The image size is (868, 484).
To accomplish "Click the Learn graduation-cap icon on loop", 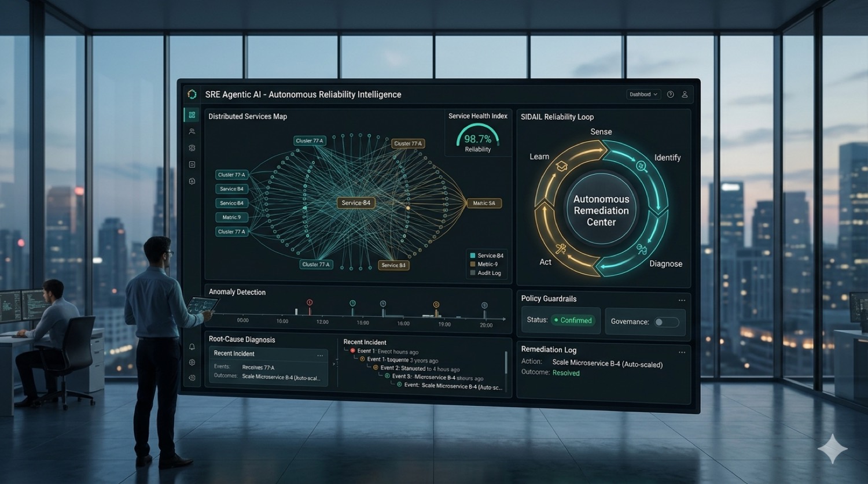I will (x=561, y=167).
